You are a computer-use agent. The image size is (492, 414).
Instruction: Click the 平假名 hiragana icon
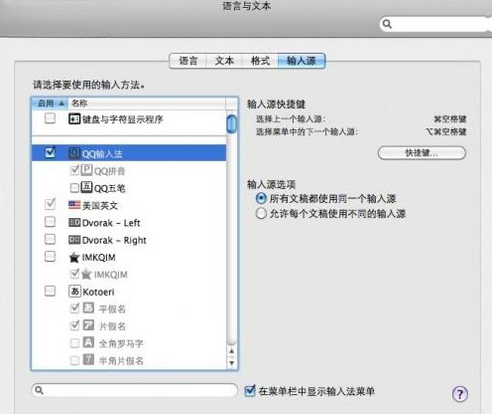pos(88,308)
